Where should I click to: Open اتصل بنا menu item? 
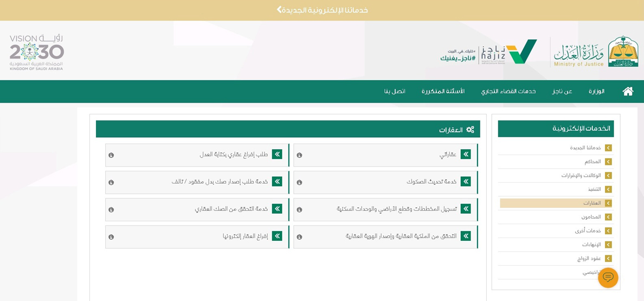coord(395,91)
